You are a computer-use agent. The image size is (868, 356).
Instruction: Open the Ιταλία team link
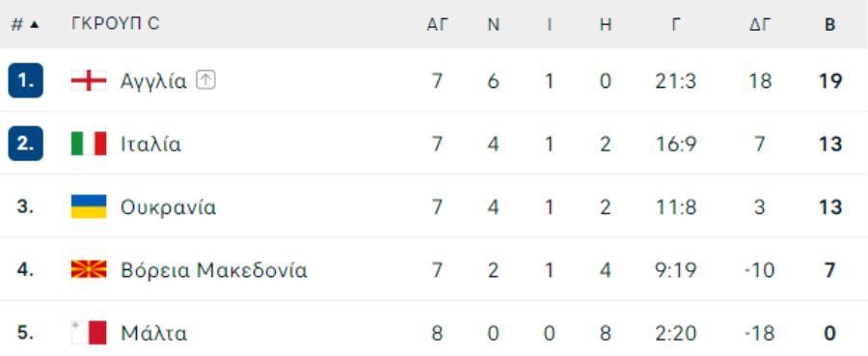coord(150,145)
